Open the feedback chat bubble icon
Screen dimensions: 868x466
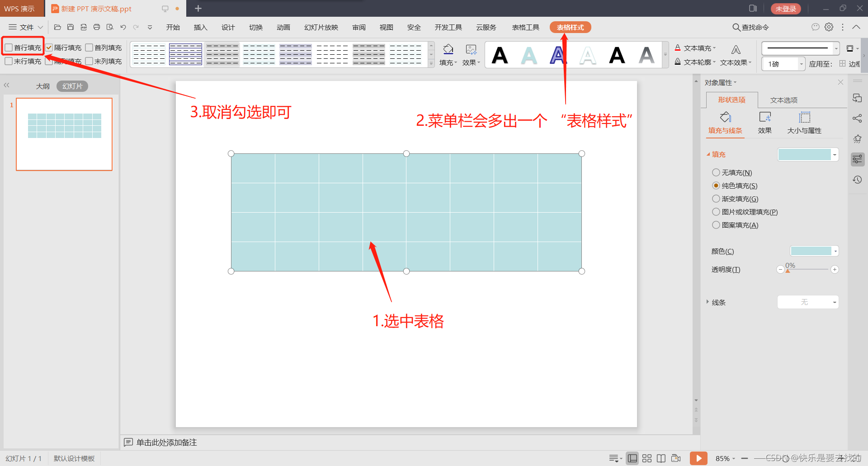(815, 27)
